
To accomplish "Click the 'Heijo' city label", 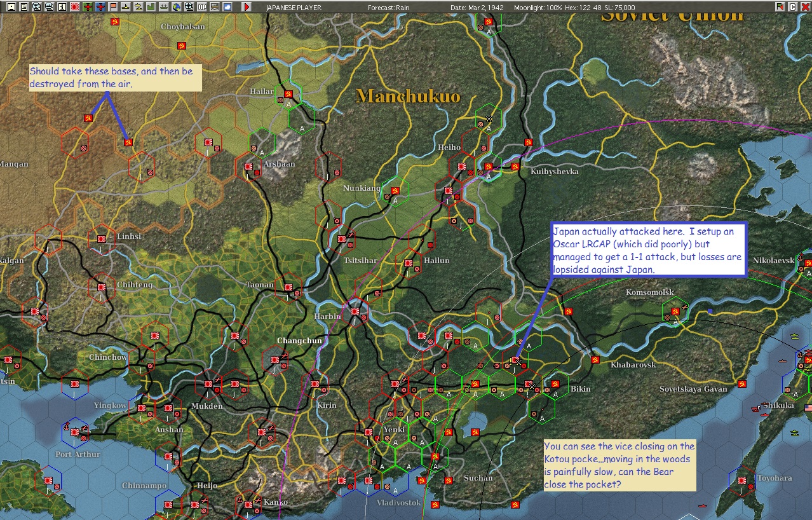I will tap(206, 486).
